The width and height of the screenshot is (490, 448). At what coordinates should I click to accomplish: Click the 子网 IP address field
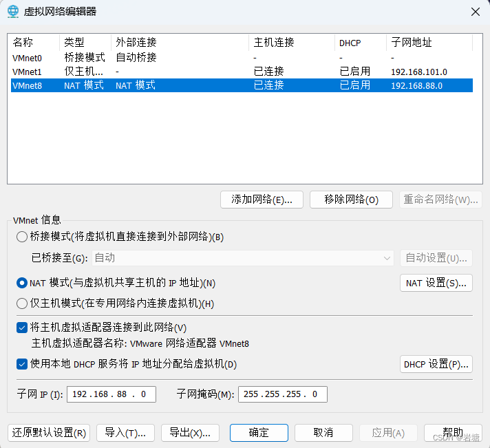point(111,394)
